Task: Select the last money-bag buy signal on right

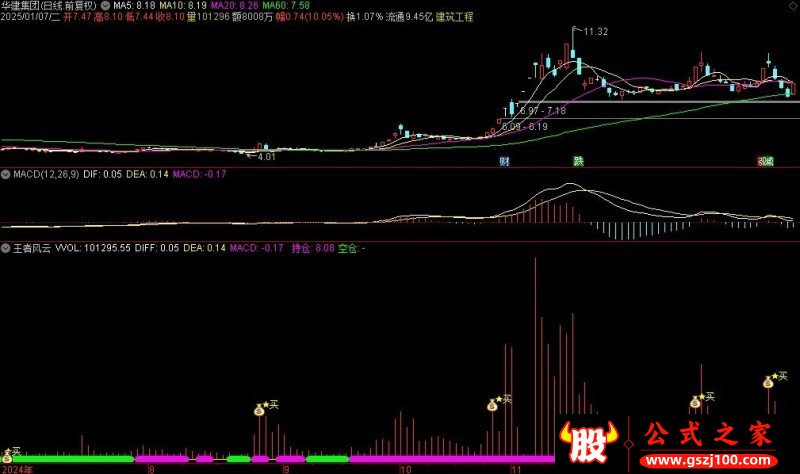Action: (x=768, y=382)
